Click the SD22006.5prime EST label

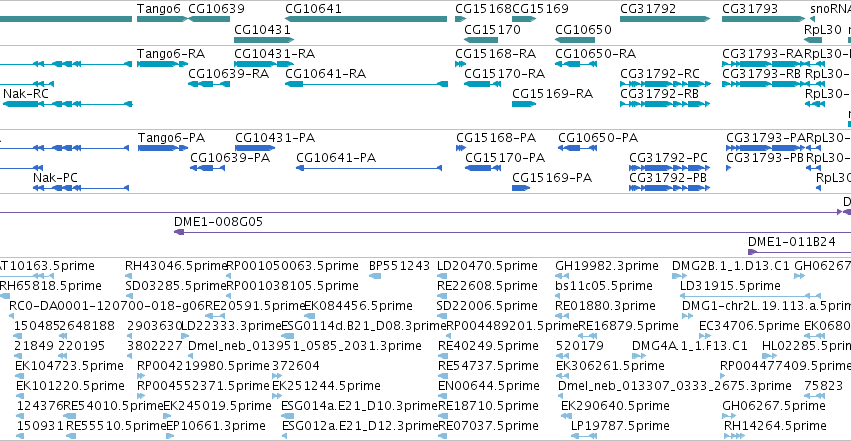click(x=487, y=306)
